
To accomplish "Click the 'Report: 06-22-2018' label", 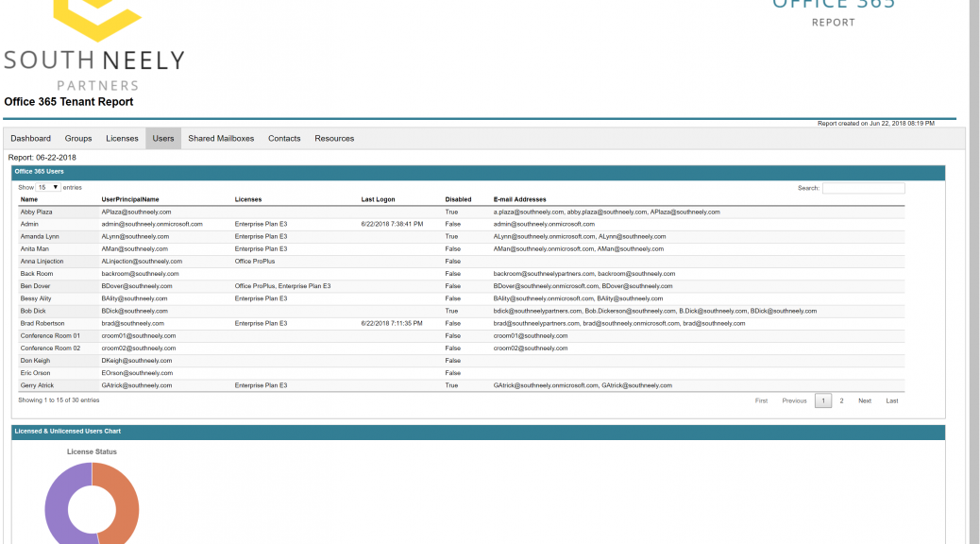I will point(42,158).
